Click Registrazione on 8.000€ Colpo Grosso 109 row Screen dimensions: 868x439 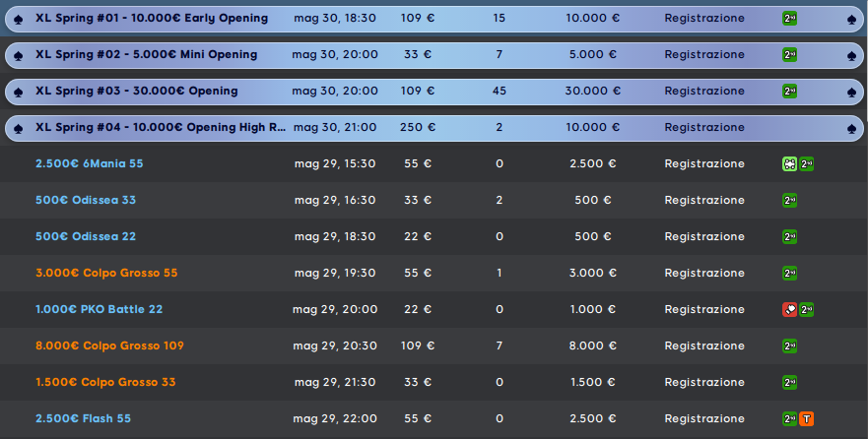point(704,345)
